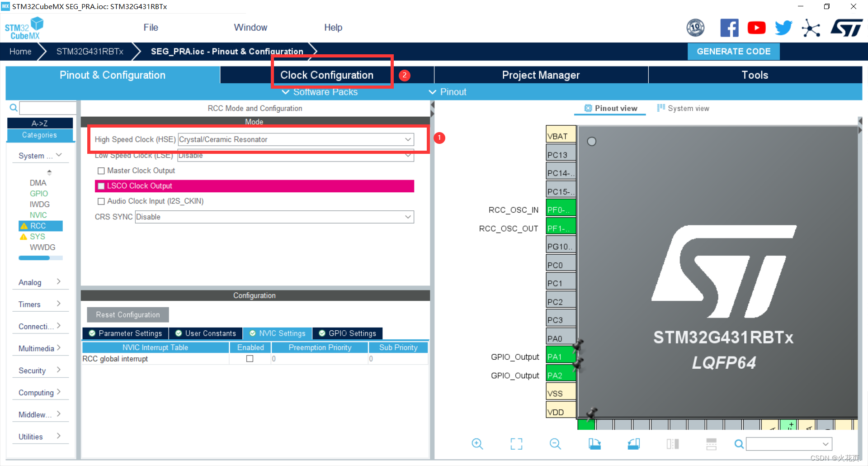
Task: Toggle LSCO Clock Output checkbox
Action: 101,186
